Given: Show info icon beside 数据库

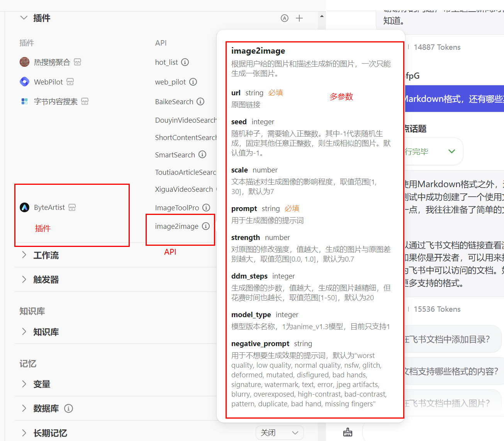Looking at the screenshot, I should [x=68, y=408].
